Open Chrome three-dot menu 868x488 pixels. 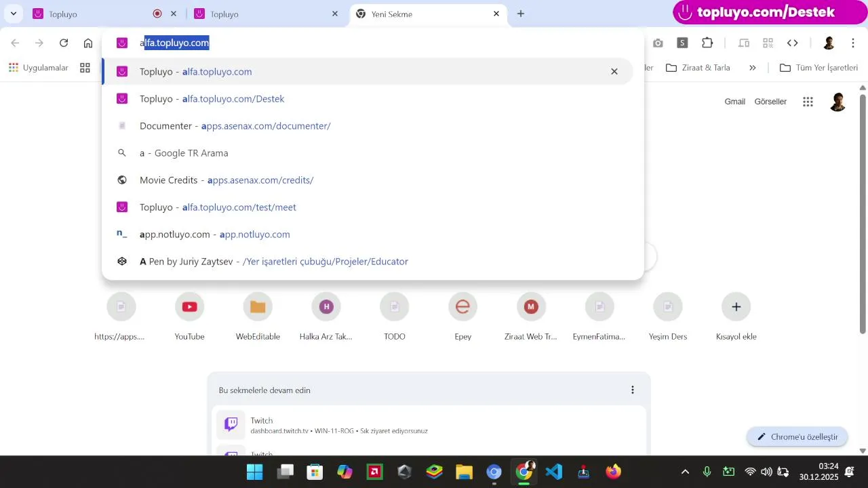[x=853, y=43]
